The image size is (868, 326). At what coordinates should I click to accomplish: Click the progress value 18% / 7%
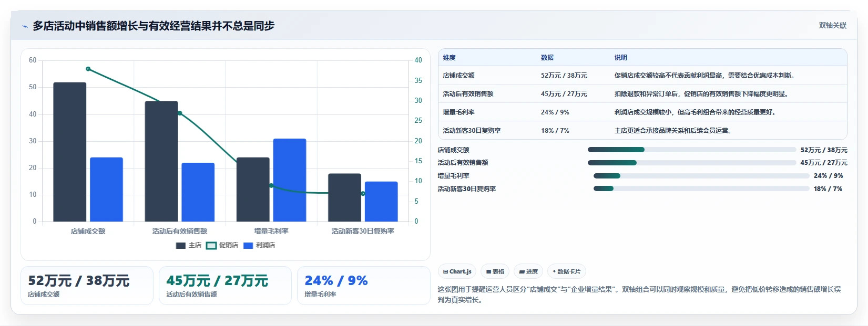coord(828,189)
